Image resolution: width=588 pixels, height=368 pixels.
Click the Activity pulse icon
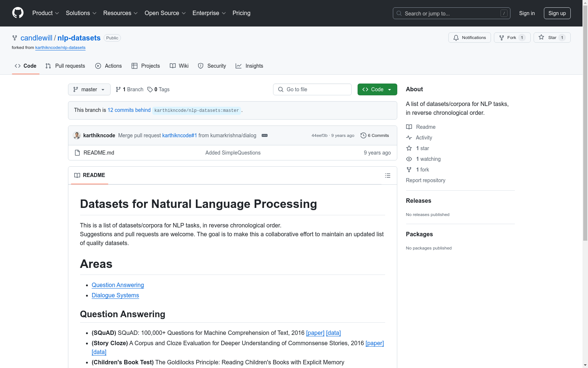coord(409,138)
